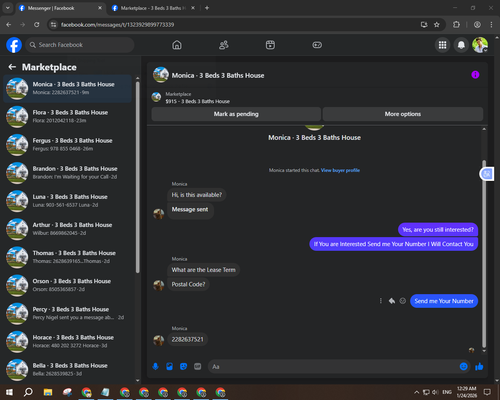Select the Monica conversation
This screenshot has width=500, height=400.
pyautogui.click(x=68, y=88)
